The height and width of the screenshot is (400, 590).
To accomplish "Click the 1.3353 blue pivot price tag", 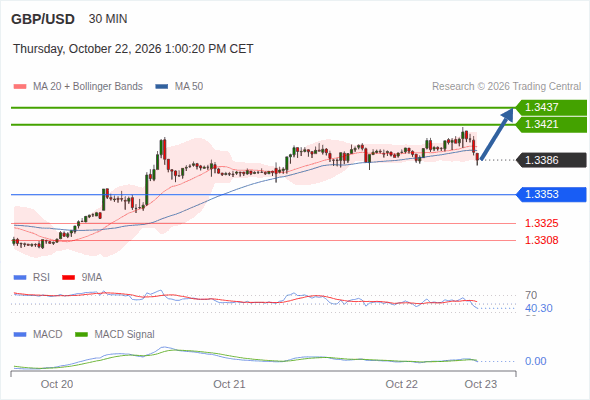I will click(x=551, y=195).
